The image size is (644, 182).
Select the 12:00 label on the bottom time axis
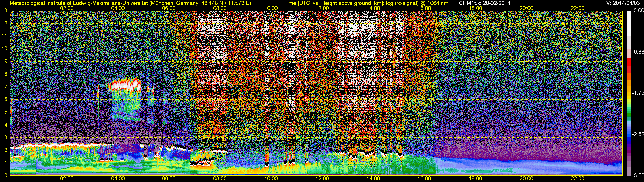click(x=322, y=179)
